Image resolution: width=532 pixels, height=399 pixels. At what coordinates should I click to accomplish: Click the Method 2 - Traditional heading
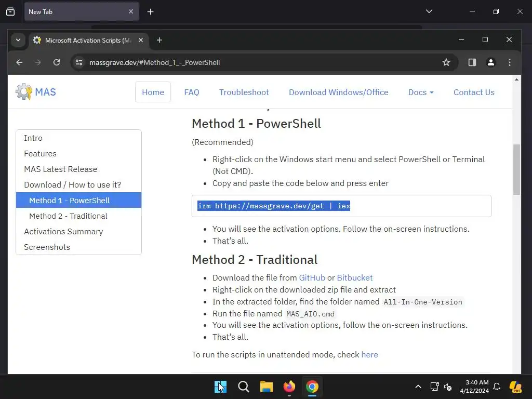[255, 260]
